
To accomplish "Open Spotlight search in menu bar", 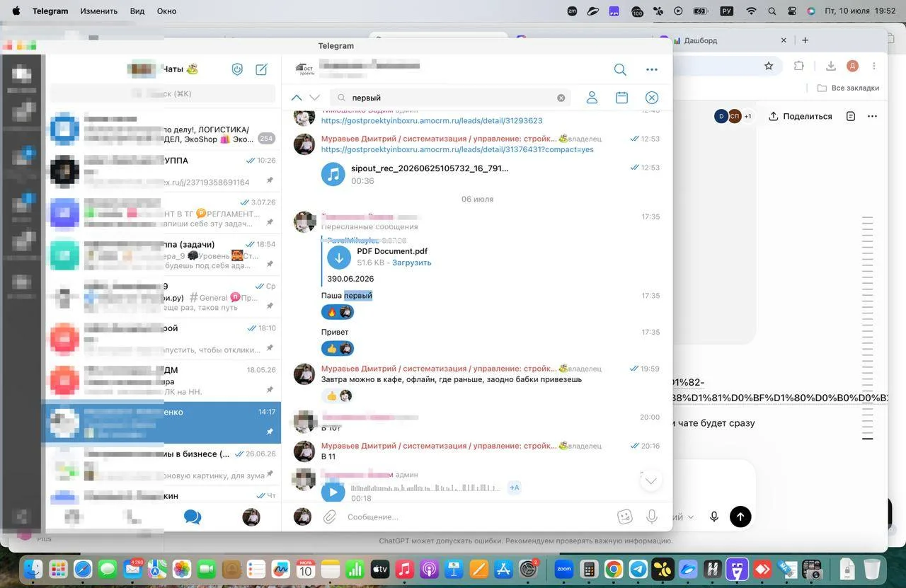I will pos(772,11).
